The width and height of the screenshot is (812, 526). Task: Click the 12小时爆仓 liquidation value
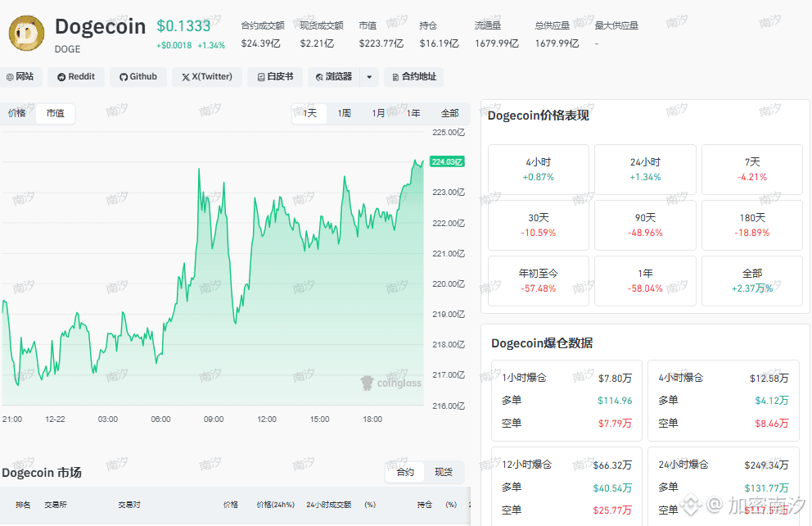point(612,465)
